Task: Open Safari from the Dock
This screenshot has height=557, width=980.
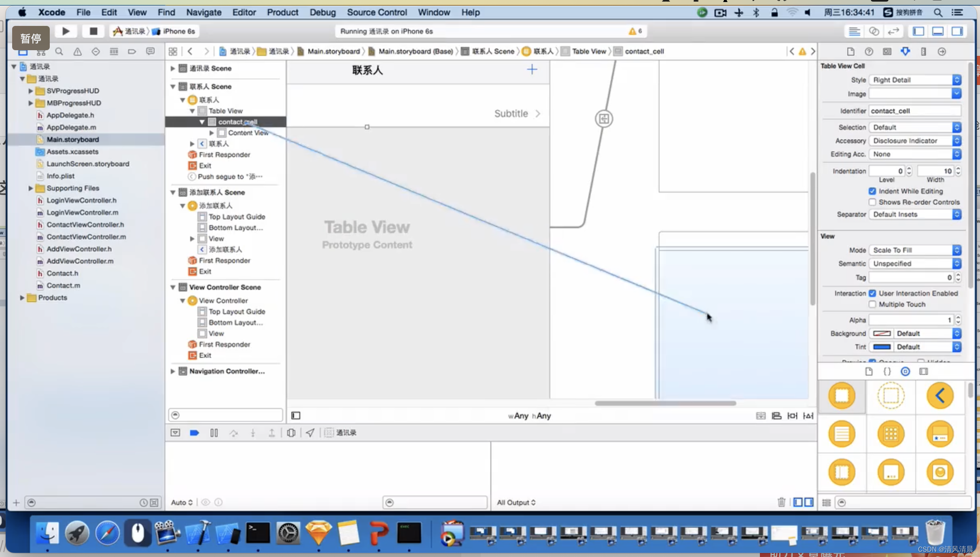Action: click(x=107, y=532)
